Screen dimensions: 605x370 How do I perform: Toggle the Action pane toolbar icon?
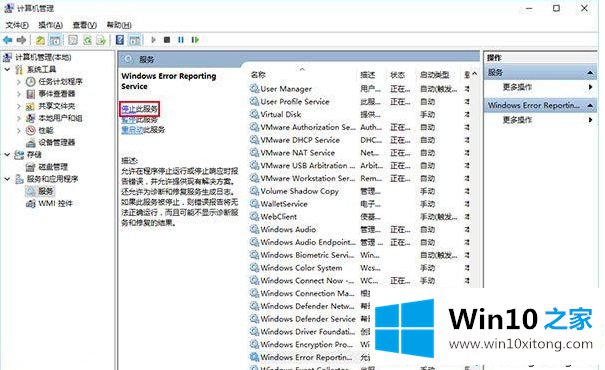[134, 40]
